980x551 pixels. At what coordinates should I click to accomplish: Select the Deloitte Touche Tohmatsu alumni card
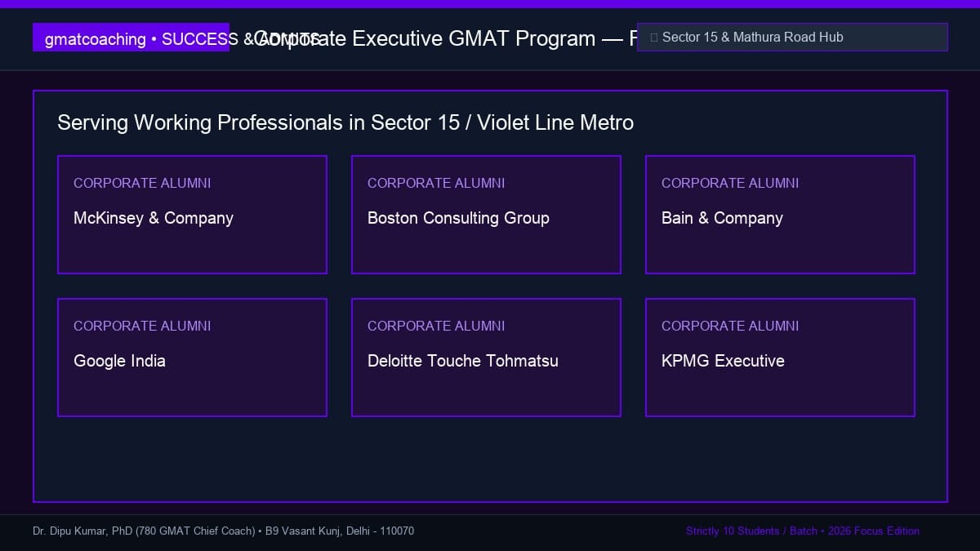486,358
